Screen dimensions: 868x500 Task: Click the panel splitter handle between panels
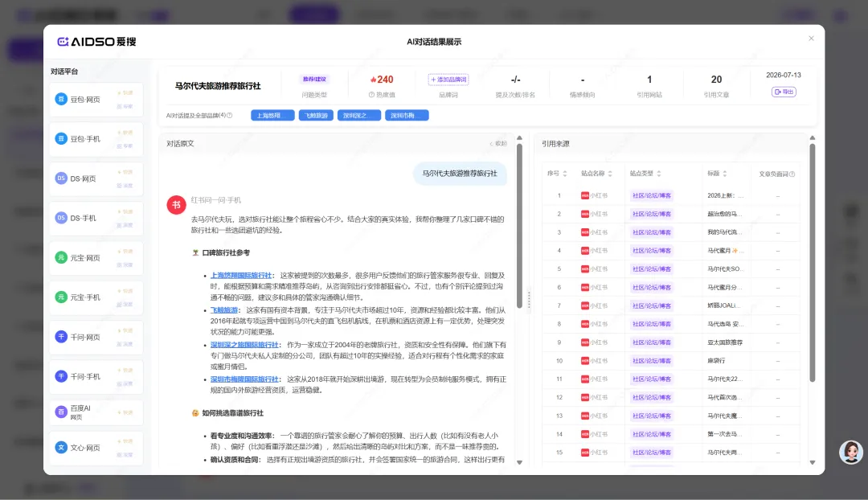pyautogui.click(x=529, y=300)
